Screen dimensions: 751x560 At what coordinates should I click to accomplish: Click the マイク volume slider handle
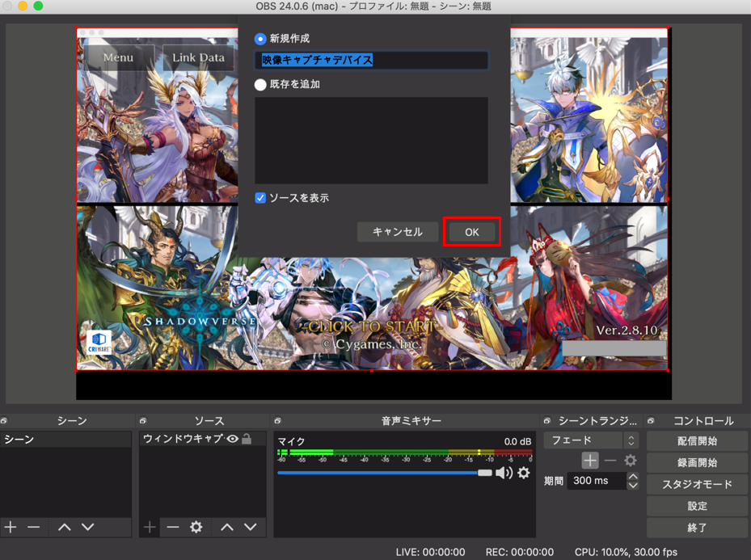pyautogui.click(x=485, y=473)
